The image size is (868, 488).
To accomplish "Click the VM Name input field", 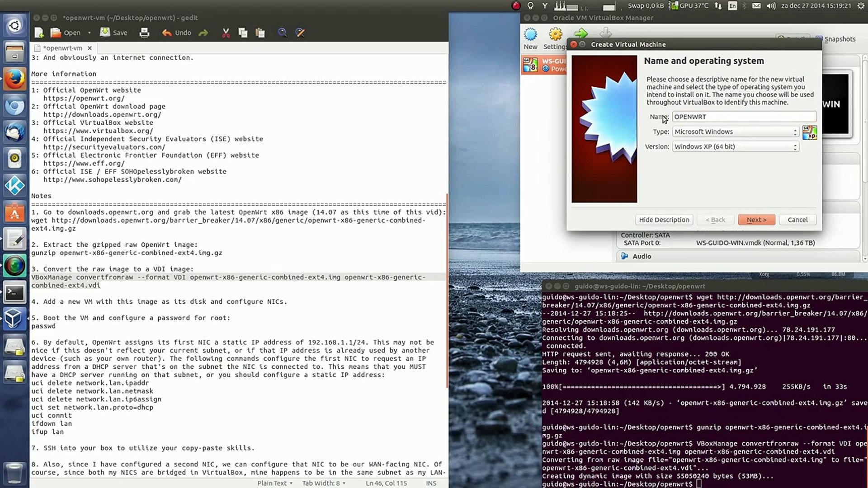I will (x=744, y=117).
